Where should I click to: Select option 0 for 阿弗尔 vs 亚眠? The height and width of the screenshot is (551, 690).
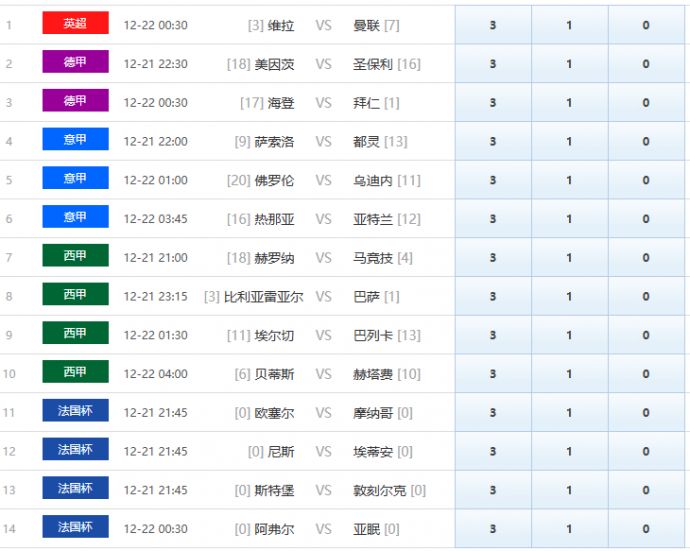click(646, 529)
